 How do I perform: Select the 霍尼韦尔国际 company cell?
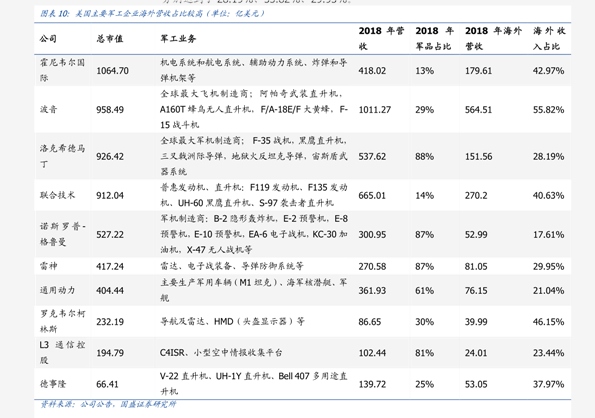coord(62,70)
